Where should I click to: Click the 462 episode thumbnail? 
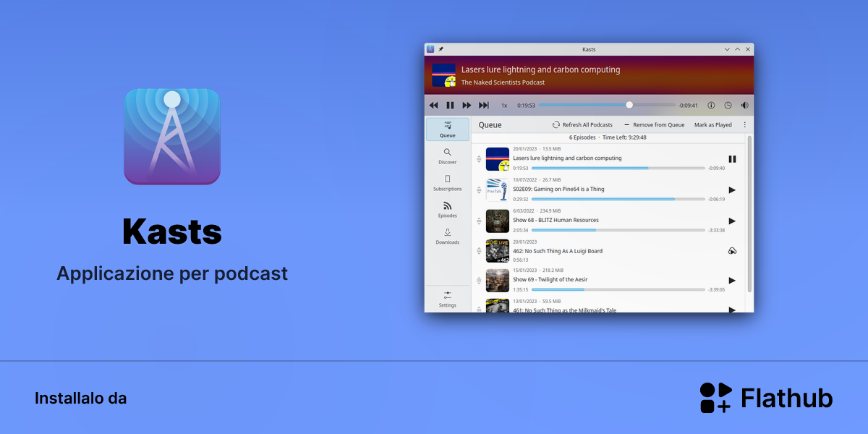[498, 251]
